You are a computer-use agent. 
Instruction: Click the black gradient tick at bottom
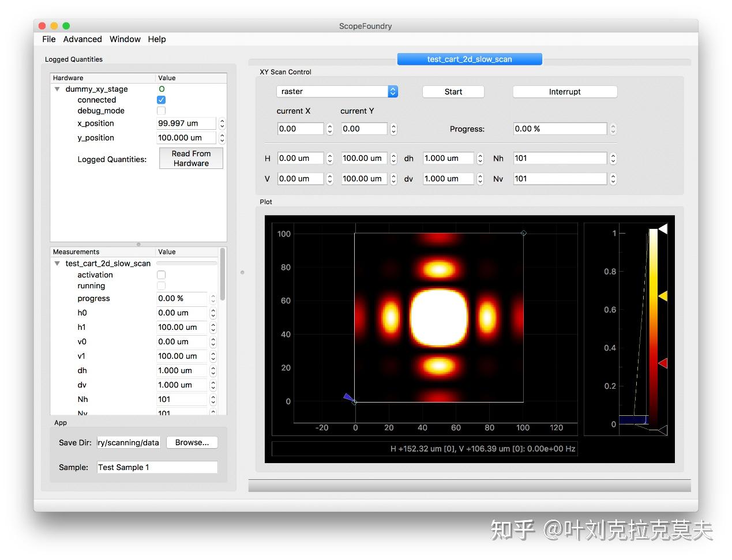coord(663,430)
